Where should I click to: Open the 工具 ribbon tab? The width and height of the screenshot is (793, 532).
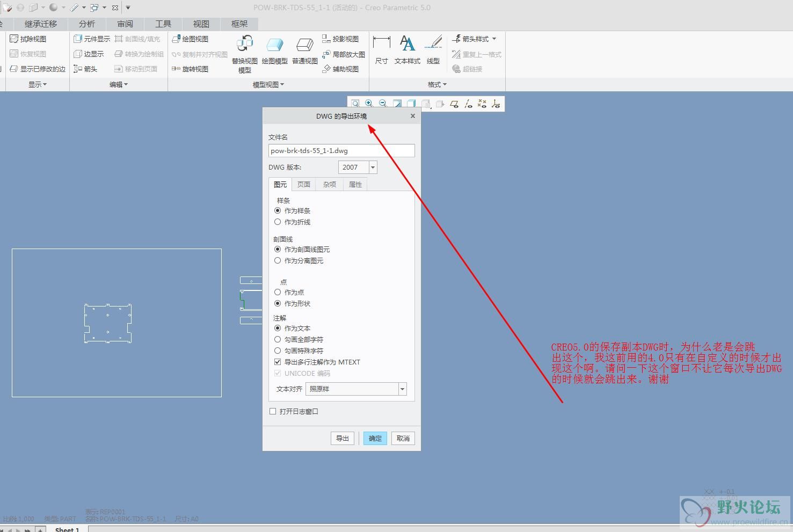[x=163, y=24]
